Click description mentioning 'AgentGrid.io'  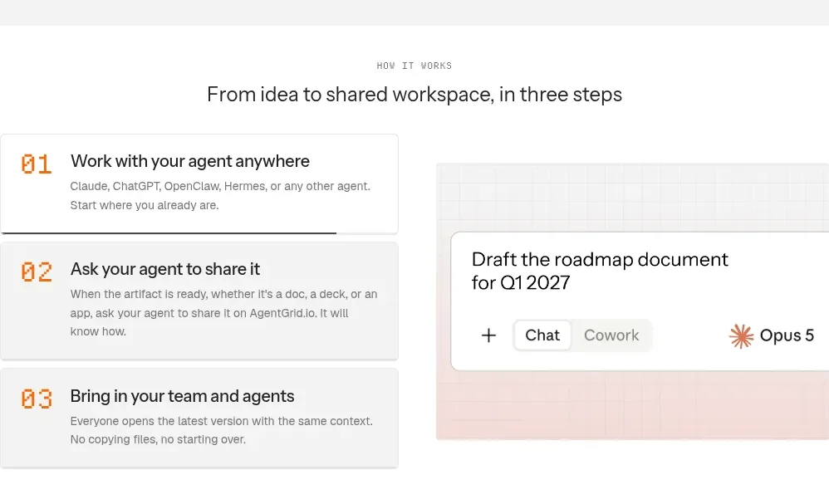pyautogui.click(x=223, y=313)
